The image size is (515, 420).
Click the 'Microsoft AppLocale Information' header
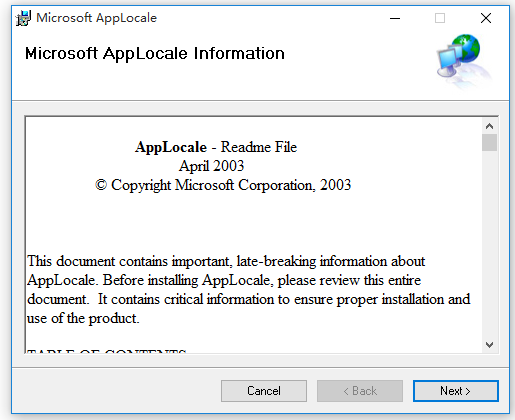click(x=155, y=53)
